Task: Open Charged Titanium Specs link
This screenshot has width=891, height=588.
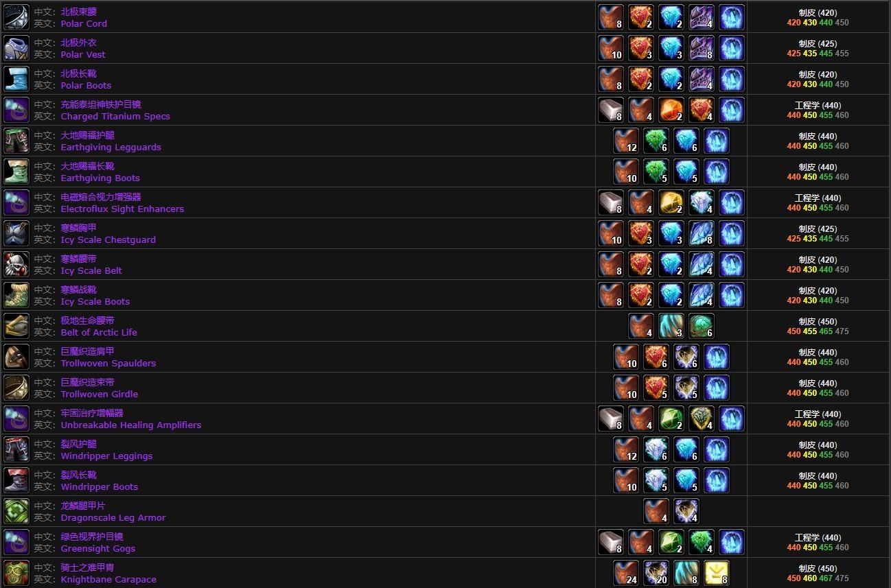Action: 115,116
